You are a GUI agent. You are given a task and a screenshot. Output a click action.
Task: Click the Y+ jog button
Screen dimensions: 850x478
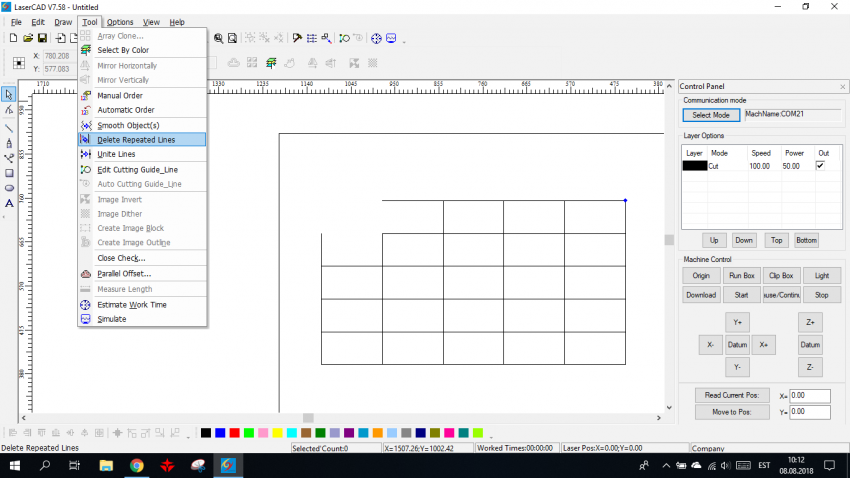click(737, 322)
